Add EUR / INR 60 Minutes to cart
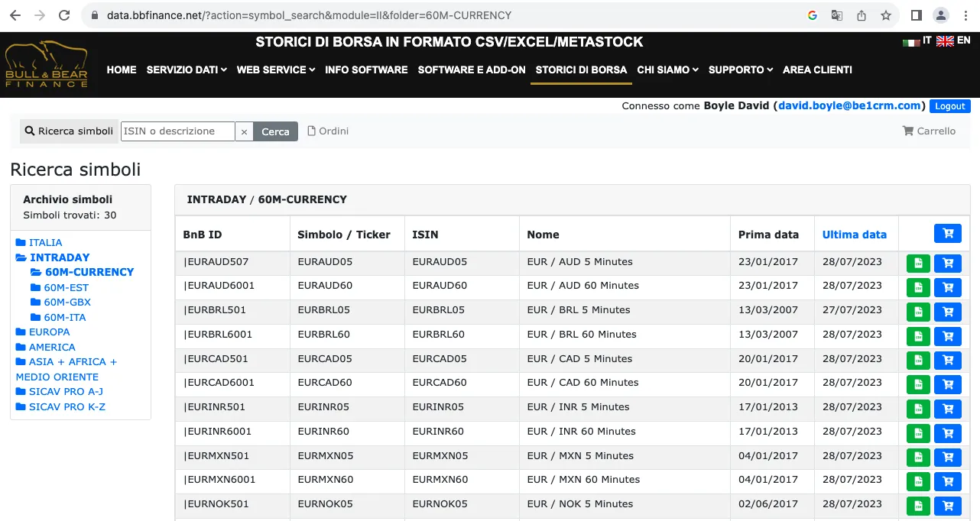The height and width of the screenshot is (521, 980). pos(948,433)
